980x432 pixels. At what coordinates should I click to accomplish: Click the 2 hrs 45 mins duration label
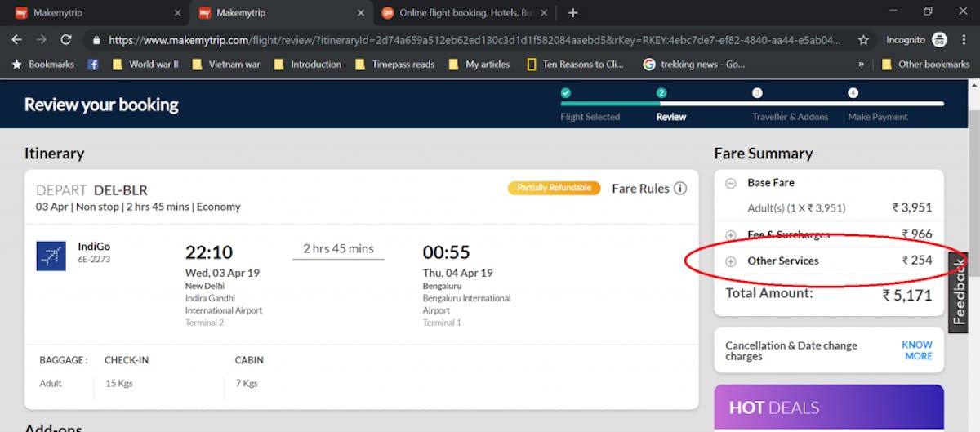[x=338, y=248]
